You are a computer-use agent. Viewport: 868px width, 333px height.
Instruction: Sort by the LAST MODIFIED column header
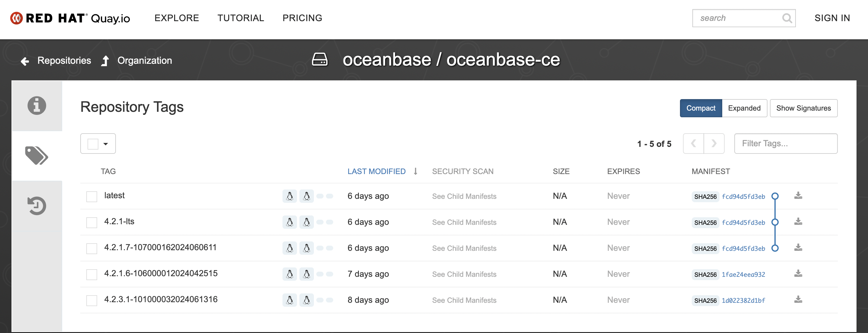click(376, 171)
